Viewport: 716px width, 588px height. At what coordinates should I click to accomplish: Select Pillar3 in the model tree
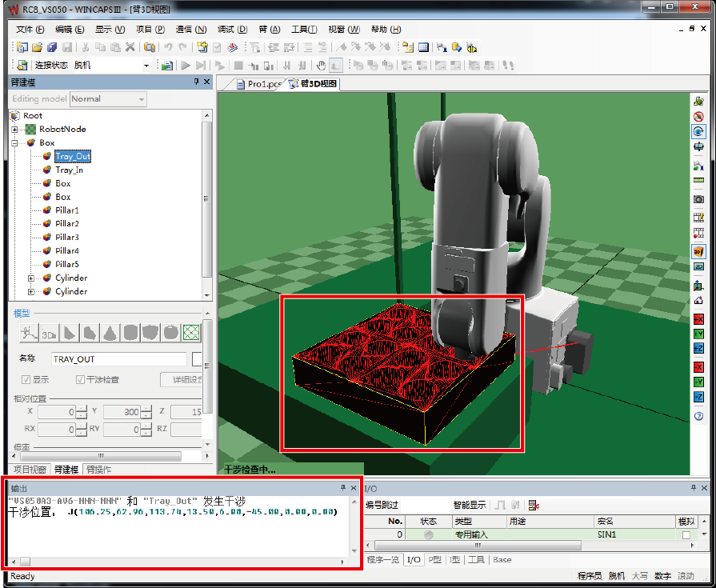66,238
